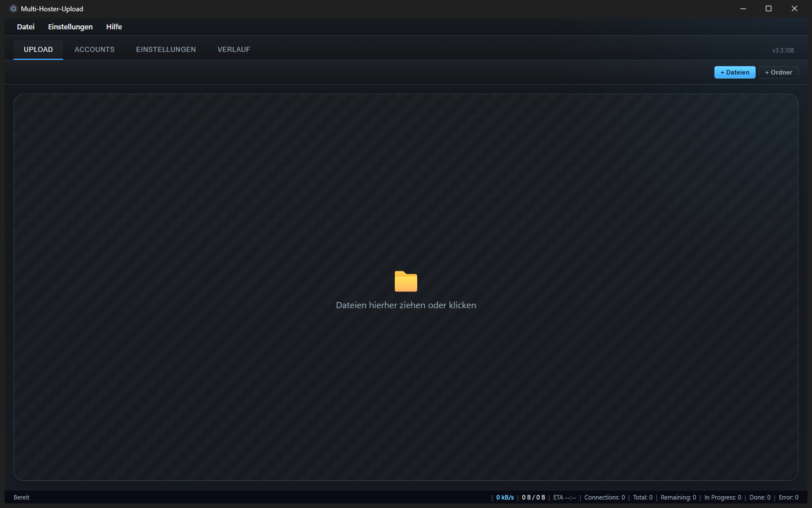812x508 pixels.
Task: Click the + Dateien button
Action: pyautogui.click(x=735, y=72)
